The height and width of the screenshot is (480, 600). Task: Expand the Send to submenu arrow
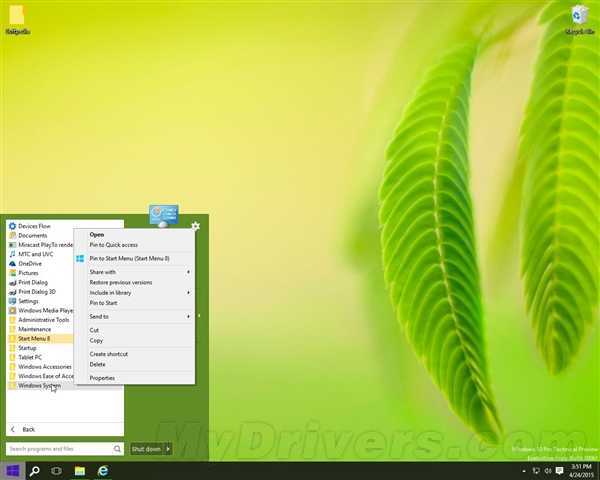[188, 317]
